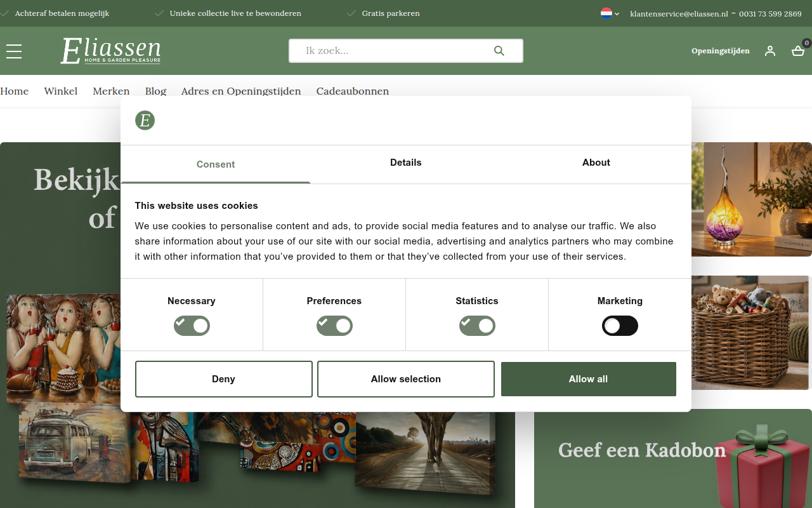Open Adres en Openingstijden page

point(241,91)
